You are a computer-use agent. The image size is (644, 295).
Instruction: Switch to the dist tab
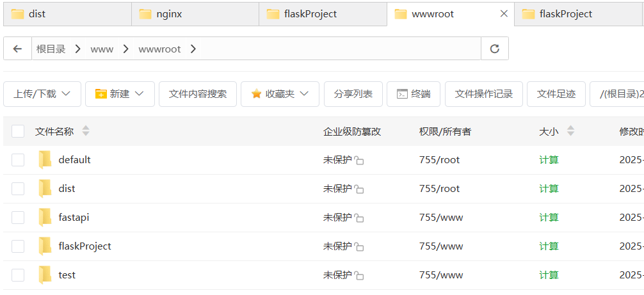[67, 14]
